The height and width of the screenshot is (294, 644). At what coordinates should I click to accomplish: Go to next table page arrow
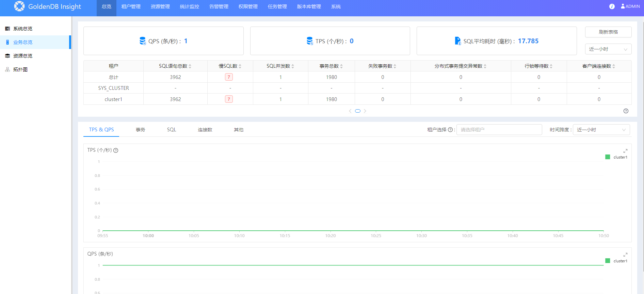365,111
